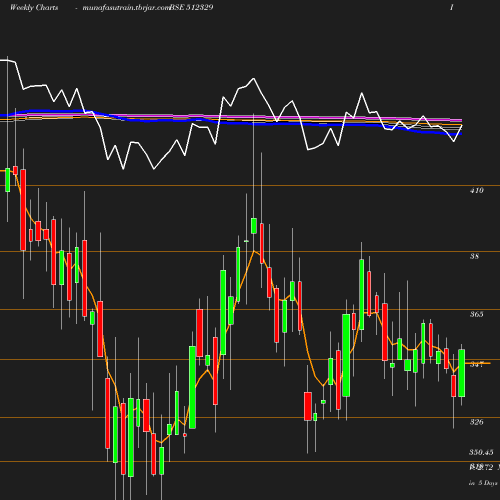Viewport: 500px width, 500px height.
Task: Click the 410 price level label
Action: (x=476, y=190)
